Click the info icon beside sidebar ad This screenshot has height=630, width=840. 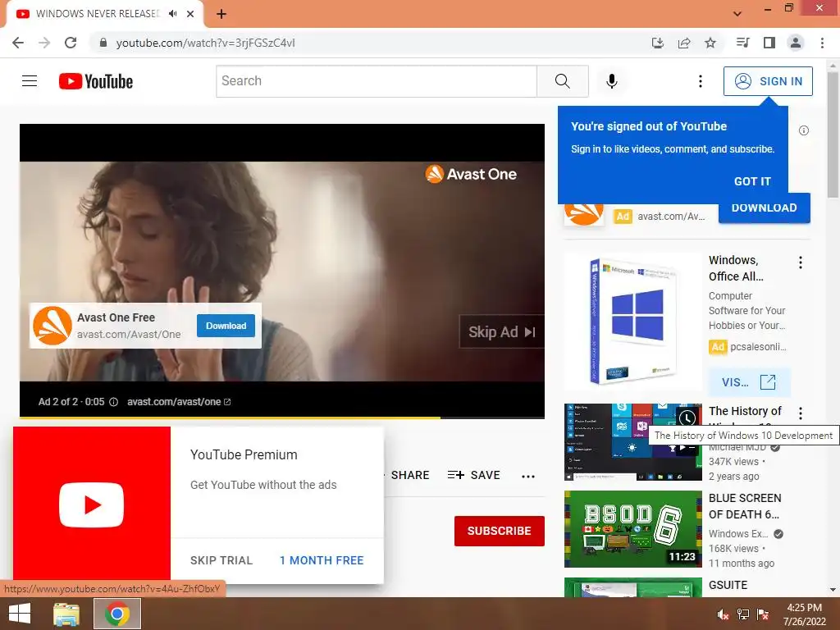[x=804, y=130]
